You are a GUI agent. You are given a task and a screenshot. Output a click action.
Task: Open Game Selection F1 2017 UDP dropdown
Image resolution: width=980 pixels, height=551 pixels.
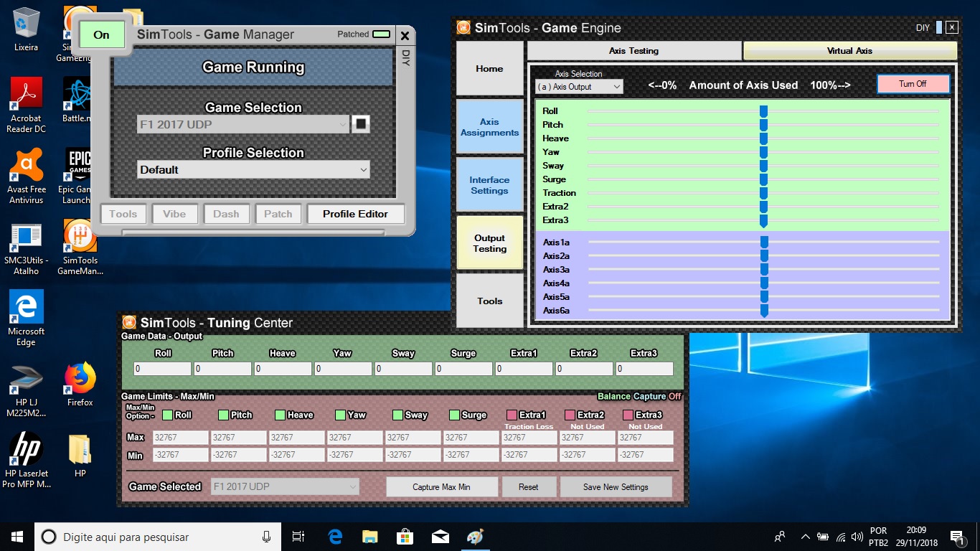(x=243, y=124)
